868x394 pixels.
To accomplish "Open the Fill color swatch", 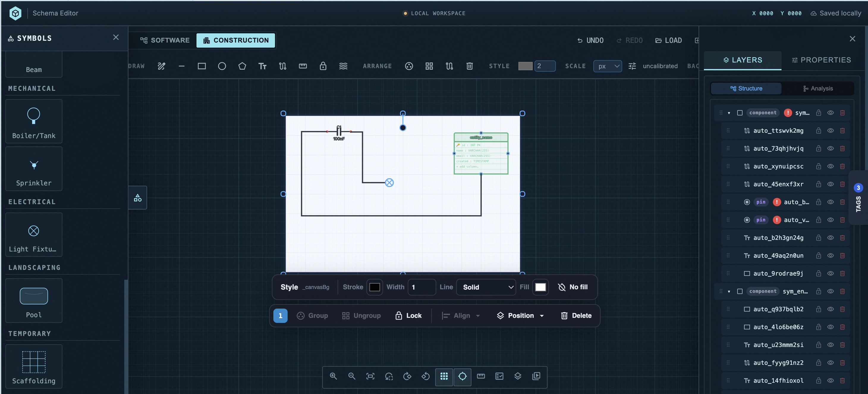I will 540,287.
